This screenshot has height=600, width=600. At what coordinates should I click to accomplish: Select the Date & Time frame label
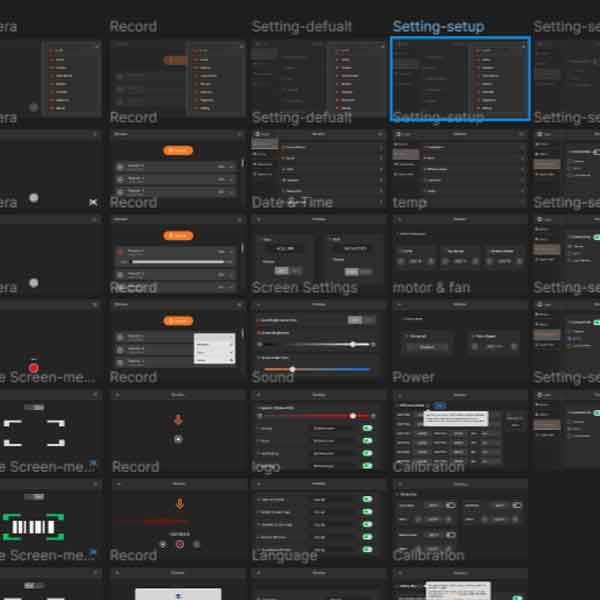292,202
